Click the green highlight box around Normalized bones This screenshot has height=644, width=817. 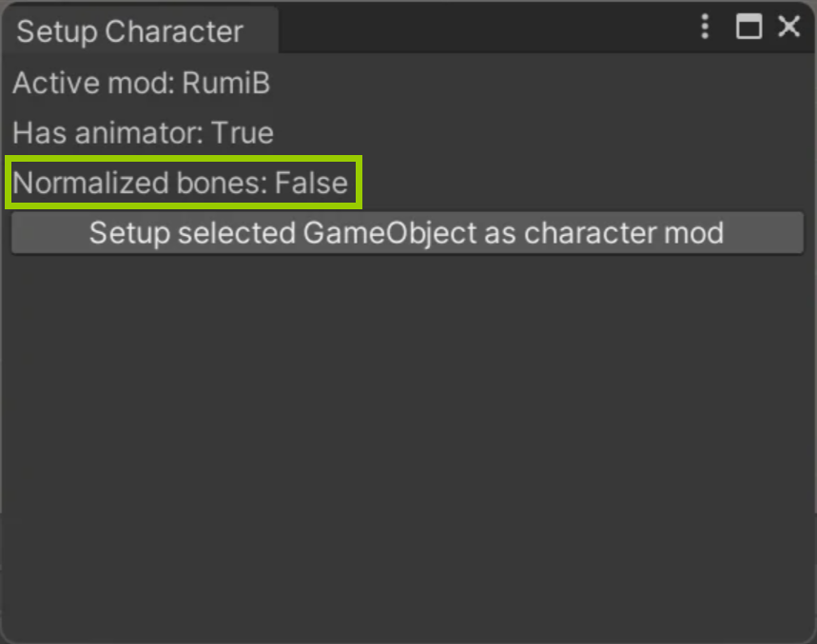point(184,182)
